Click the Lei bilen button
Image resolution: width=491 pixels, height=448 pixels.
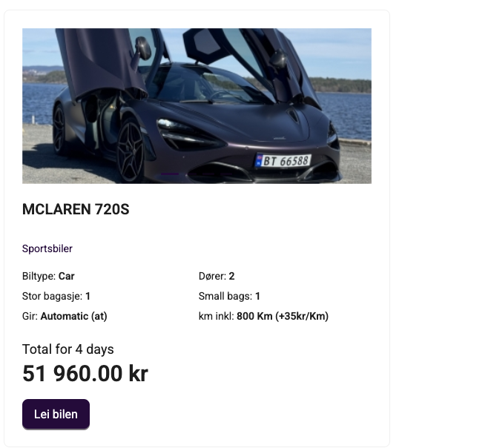click(56, 414)
